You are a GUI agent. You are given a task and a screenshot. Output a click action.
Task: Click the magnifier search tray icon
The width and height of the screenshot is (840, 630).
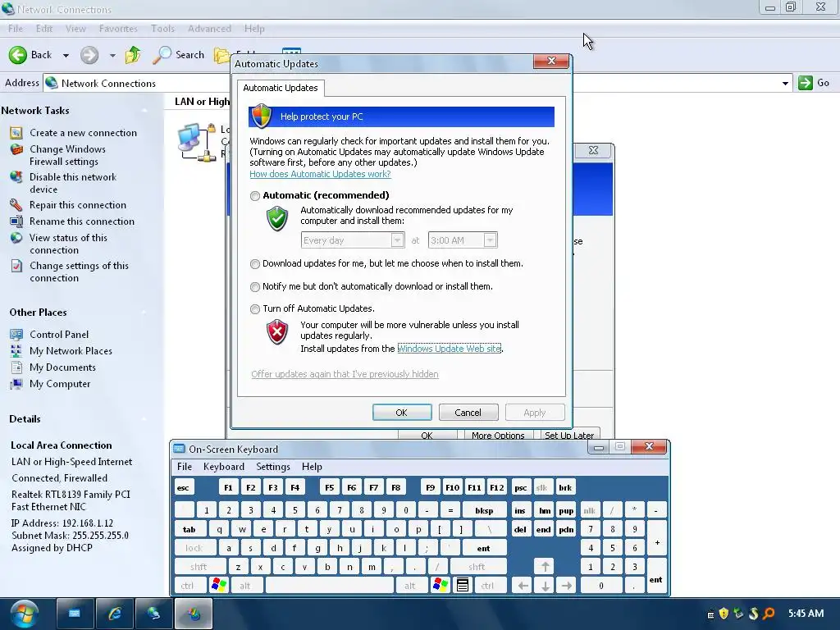(x=769, y=614)
